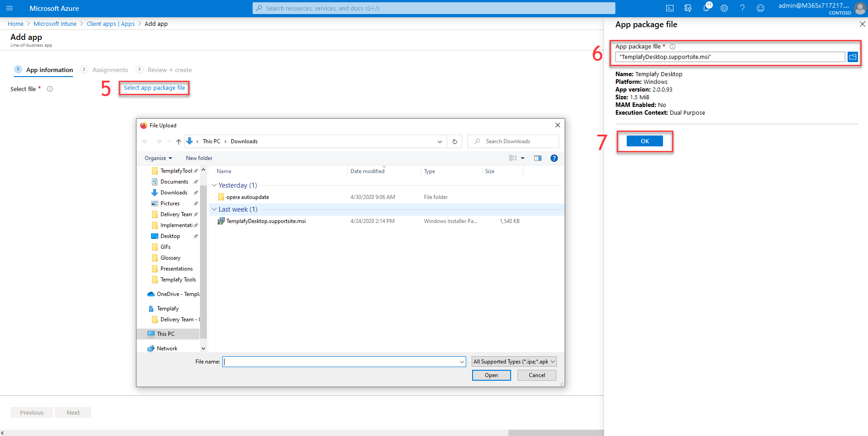The image size is (868, 436).
Task: Sort files by the Size column
Action: (x=490, y=171)
